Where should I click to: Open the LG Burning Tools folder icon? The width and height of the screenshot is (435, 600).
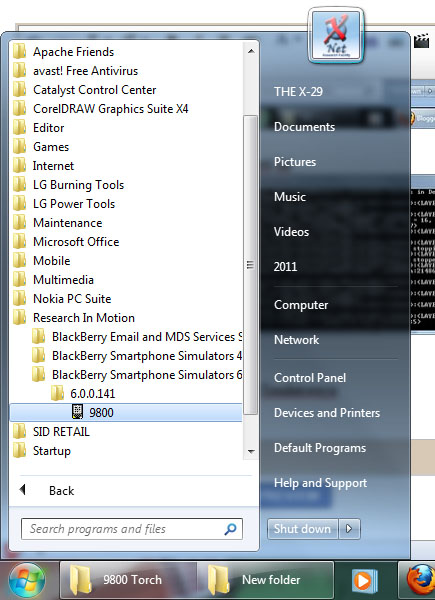tap(20, 184)
